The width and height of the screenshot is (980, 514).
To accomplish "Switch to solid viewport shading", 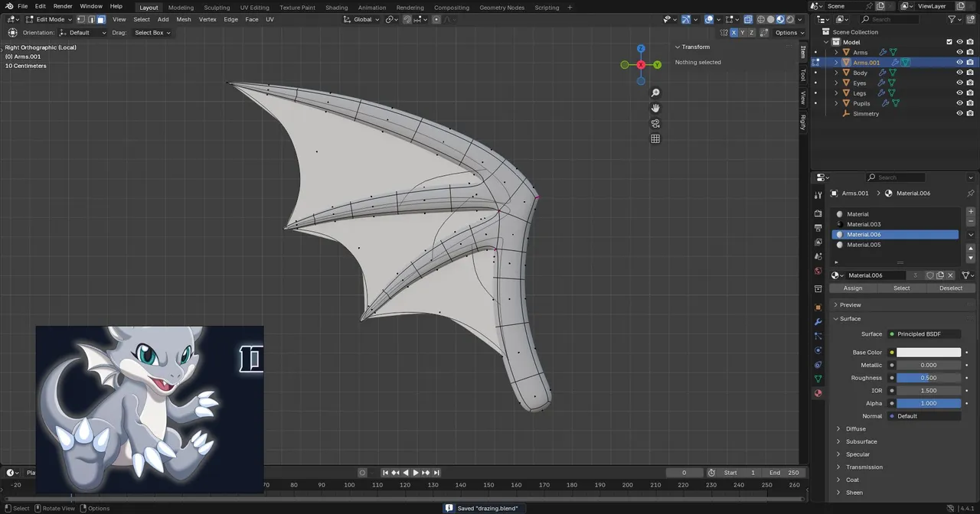I will click(771, 19).
